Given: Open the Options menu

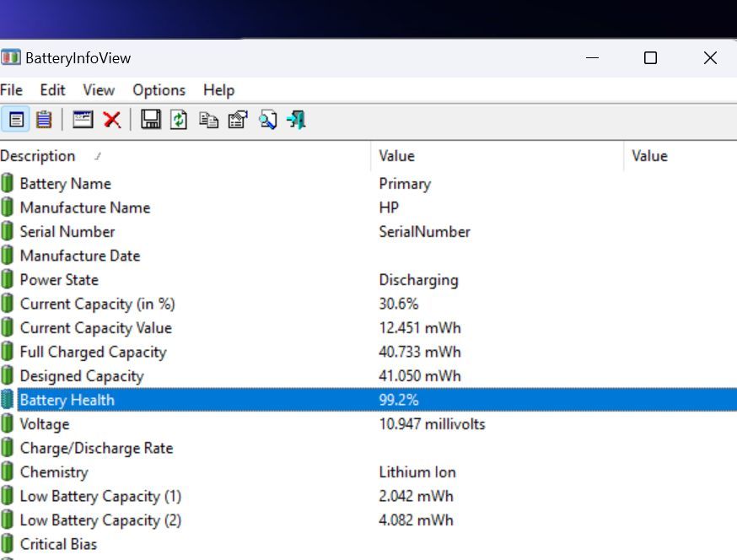Looking at the screenshot, I should (159, 90).
